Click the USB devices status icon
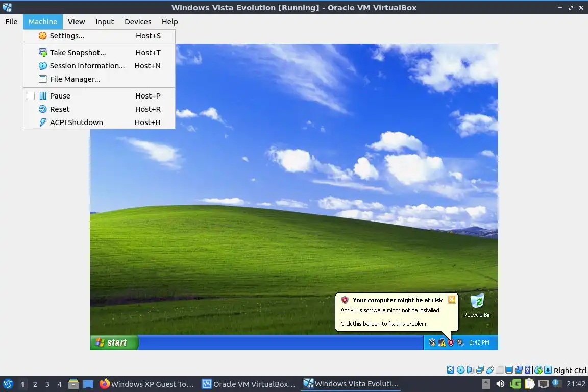The height and width of the screenshot is (392, 588). click(490, 370)
